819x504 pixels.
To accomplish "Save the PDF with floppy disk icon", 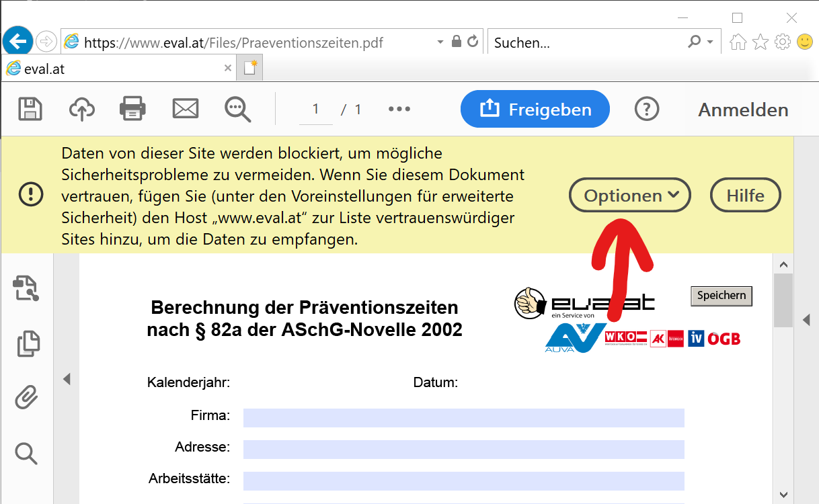I will point(30,109).
